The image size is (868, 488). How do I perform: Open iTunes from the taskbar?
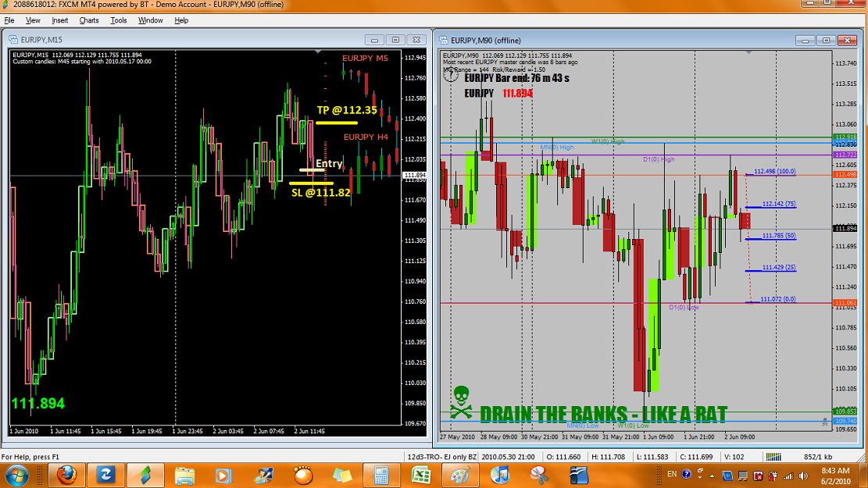coord(500,476)
